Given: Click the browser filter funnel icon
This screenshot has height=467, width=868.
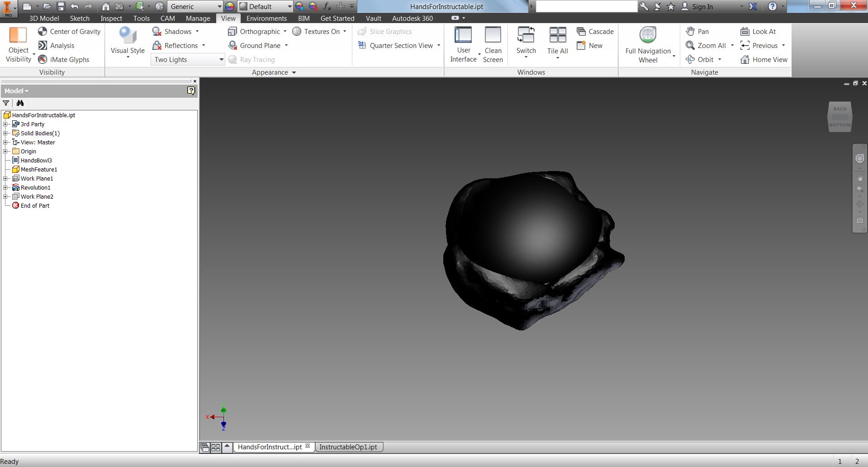Looking at the screenshot, I should click(x=6, y=103).
